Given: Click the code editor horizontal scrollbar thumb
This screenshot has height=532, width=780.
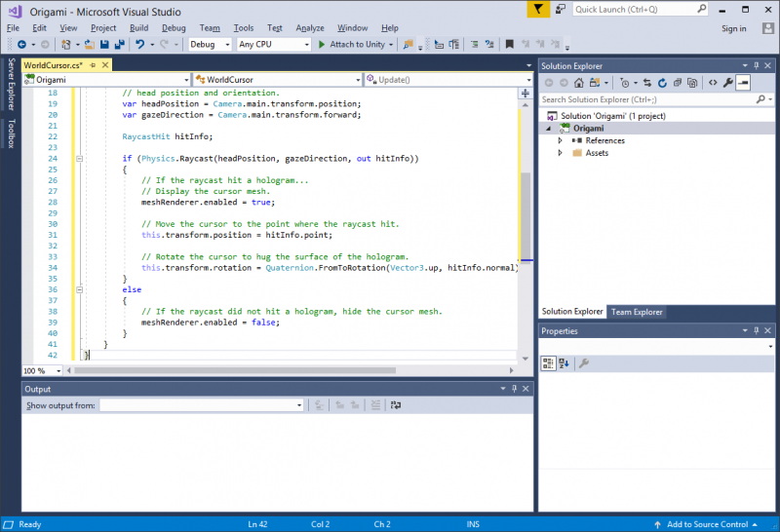Looking at the screenshot, I should click(x=235, y=370).
